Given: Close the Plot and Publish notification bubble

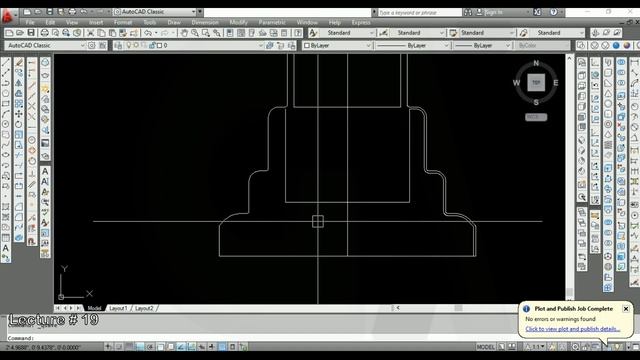Looking at the screenshot, I should pos(626,309).
